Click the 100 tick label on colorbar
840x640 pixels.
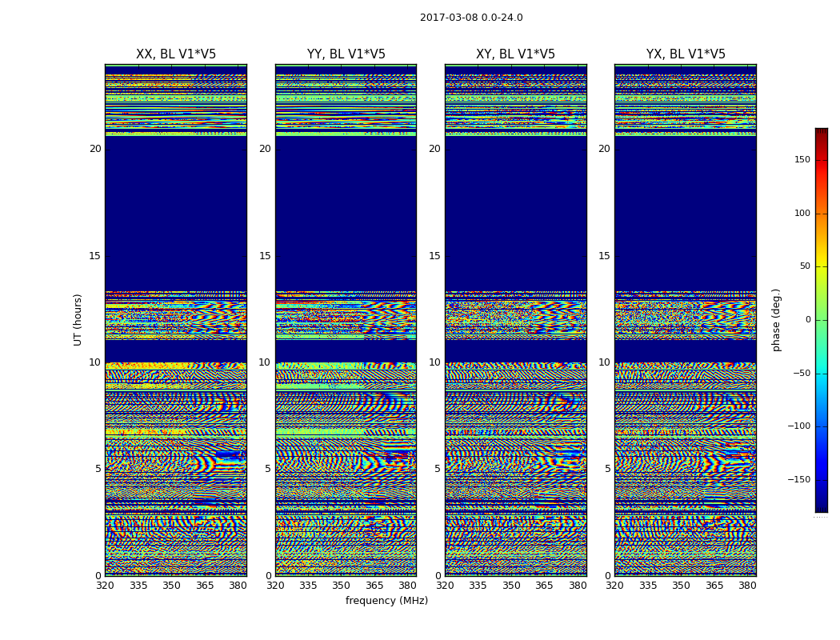tap(802, 213)
